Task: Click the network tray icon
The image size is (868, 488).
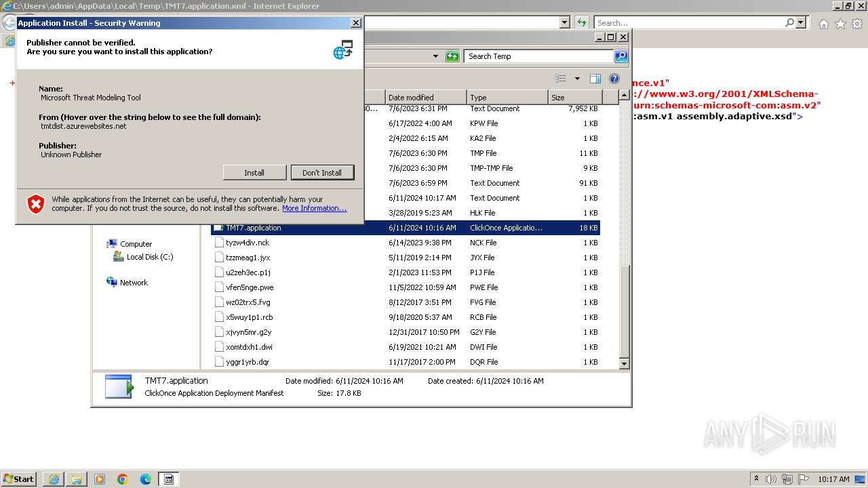Action: pos(787,479)
